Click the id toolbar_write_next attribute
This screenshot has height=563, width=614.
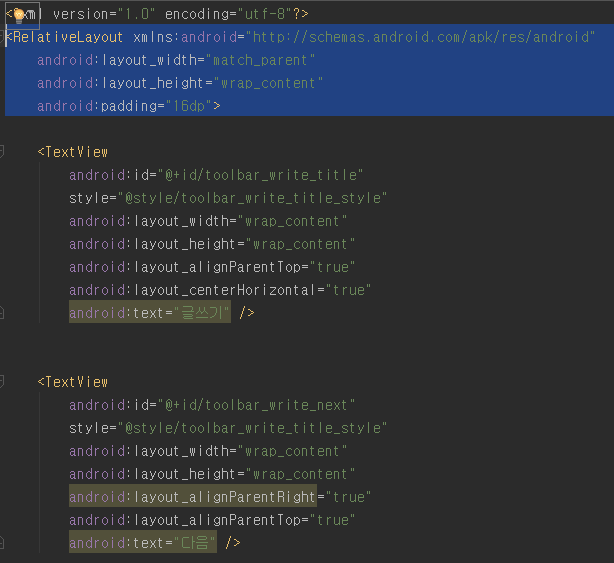[x=212, y=405]
